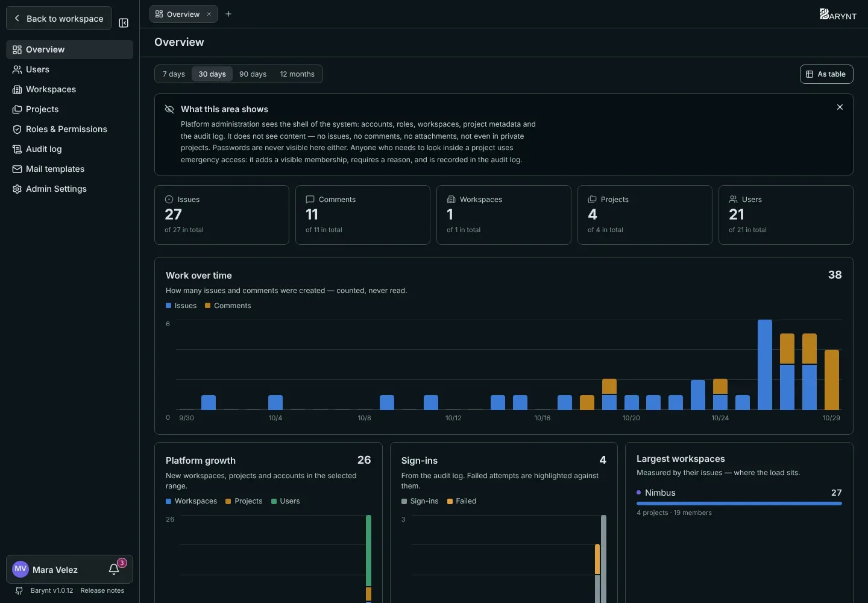This screenshot has height=603, width=868.
Task: Click the 10/29 comments bar in chart
Action: (x=831, y=380)
